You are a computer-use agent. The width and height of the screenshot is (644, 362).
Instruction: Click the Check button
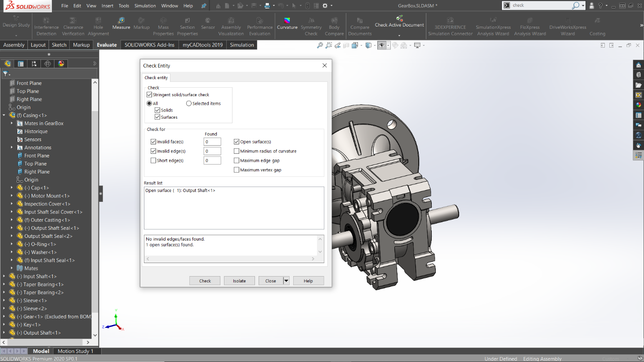coord(205,281)
